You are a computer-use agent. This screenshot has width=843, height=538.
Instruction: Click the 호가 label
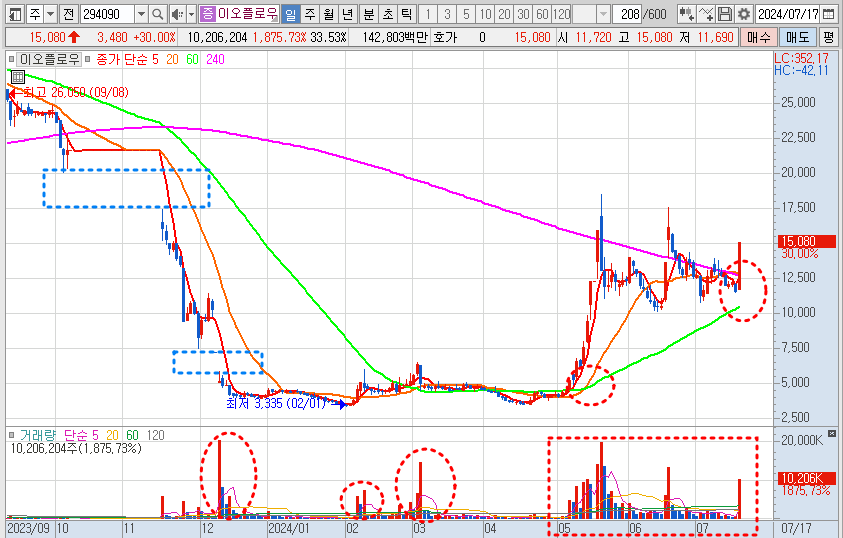coord(445,37)
